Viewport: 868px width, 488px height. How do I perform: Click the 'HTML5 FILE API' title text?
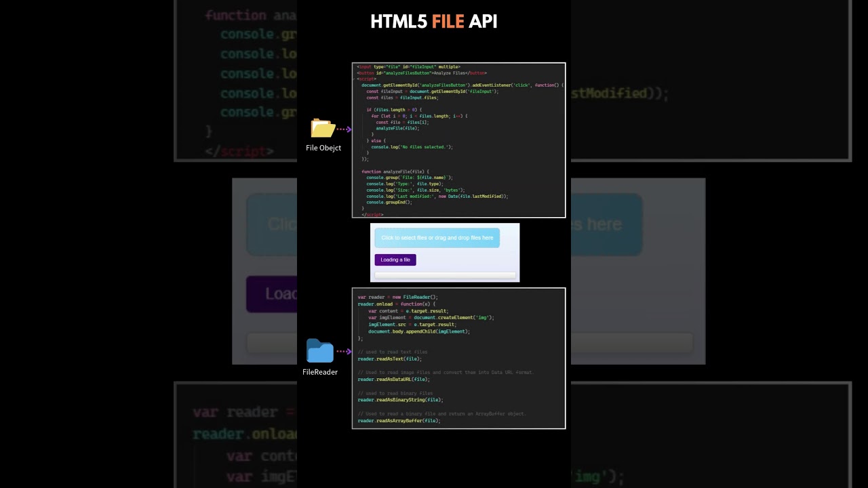click(x=434, y=22)
